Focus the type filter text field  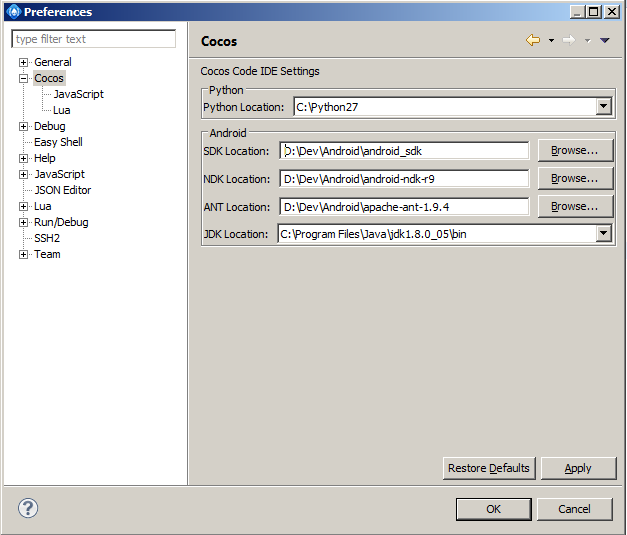[94, 39]
